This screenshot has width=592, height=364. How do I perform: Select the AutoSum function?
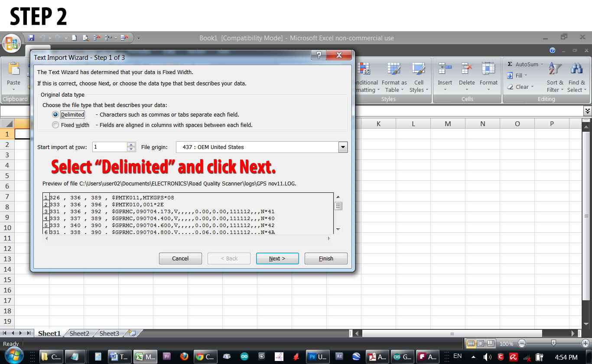pyautogui.click(x=526, y=64)
